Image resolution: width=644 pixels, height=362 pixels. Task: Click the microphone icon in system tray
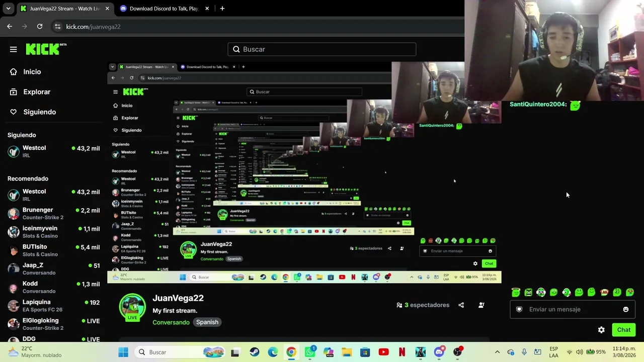pos(524,352)
